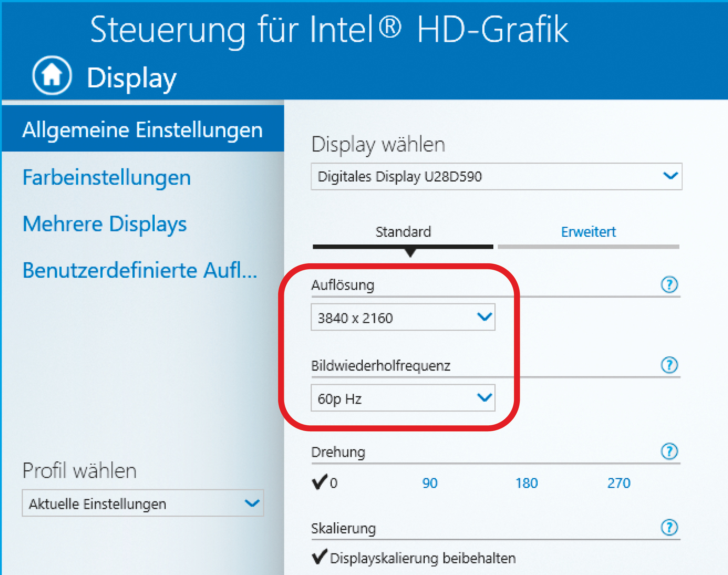Open help icon for Skalierung

point(669,528)
